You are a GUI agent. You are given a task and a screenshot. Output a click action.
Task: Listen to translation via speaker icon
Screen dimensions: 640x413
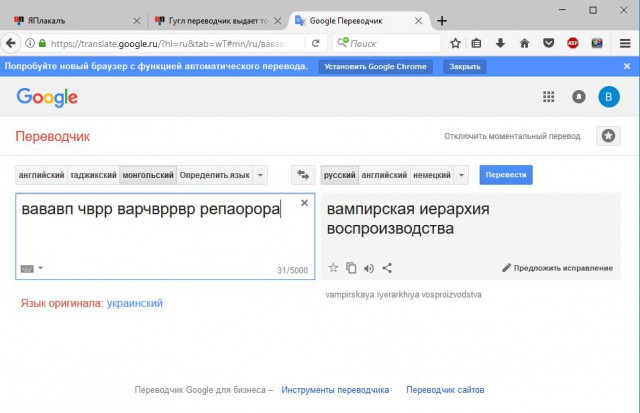coord(369,268)
